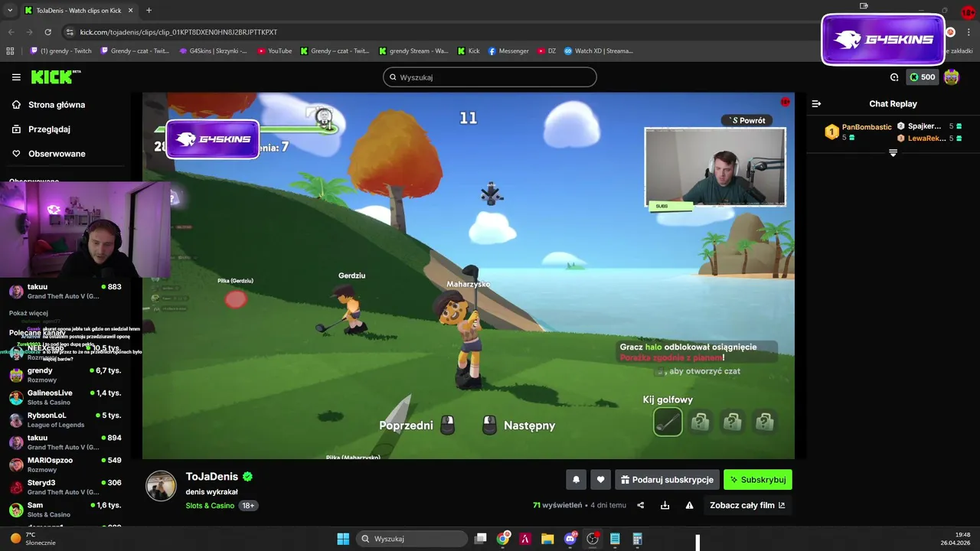Open Steryd3 channel in sidebar
The image size is (980, 551).
coord(65,487)
